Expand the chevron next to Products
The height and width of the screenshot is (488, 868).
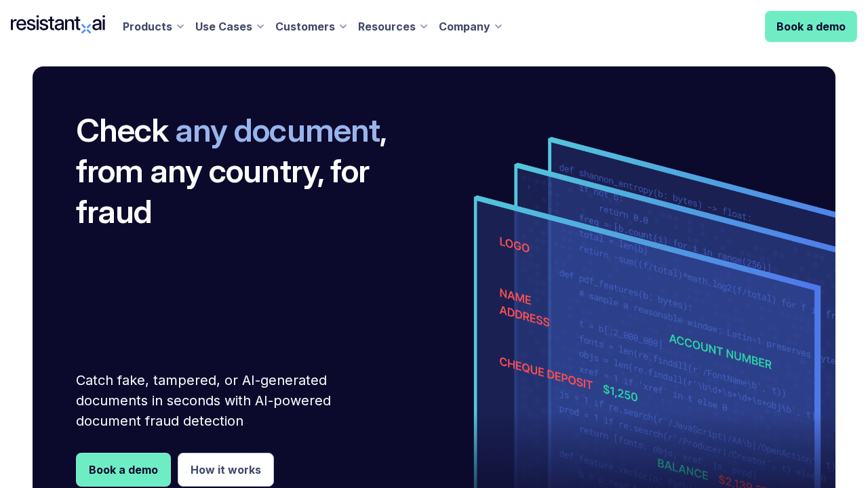click(180, 26)
